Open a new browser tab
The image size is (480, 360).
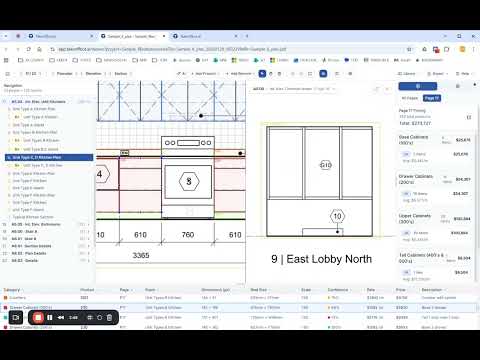coord(247,36)
